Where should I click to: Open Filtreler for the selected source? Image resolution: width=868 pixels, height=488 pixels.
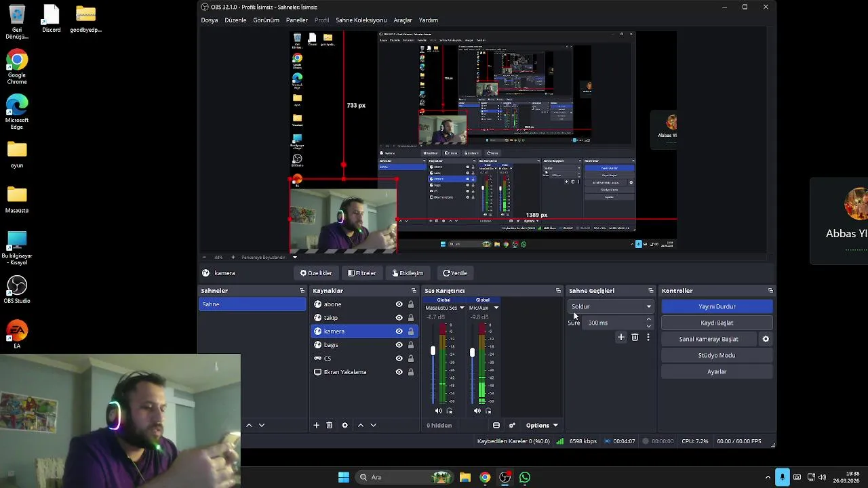[362, 273]
